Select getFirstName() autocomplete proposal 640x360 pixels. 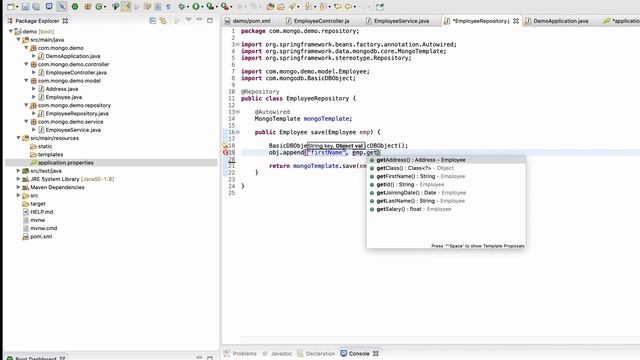coord(446,176)
